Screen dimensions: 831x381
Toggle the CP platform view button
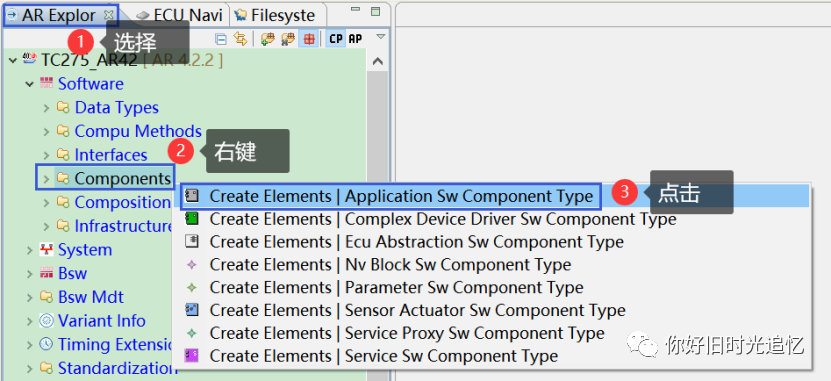coord(335,39)
